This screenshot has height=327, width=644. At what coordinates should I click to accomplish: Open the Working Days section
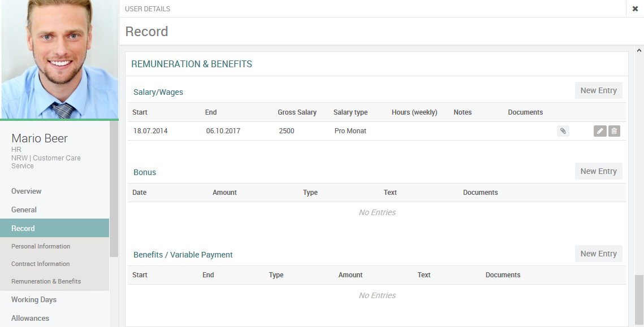pyautogui.click(x=34, y=299)
